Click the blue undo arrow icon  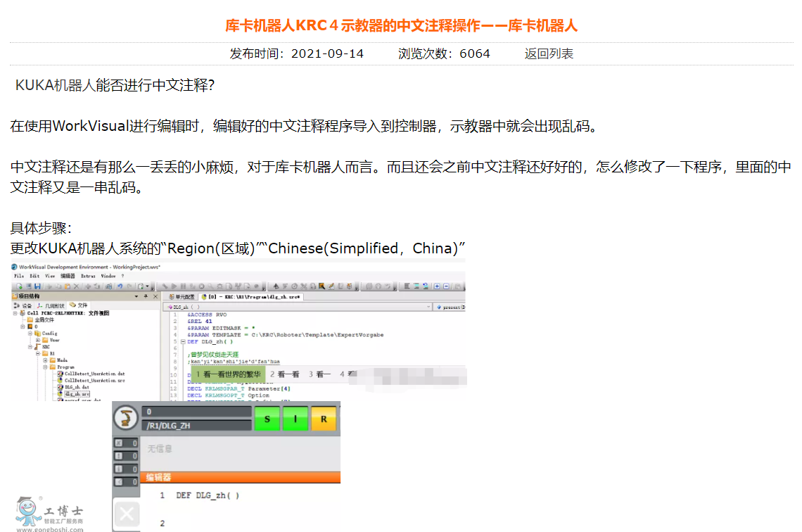click(120, 286)
